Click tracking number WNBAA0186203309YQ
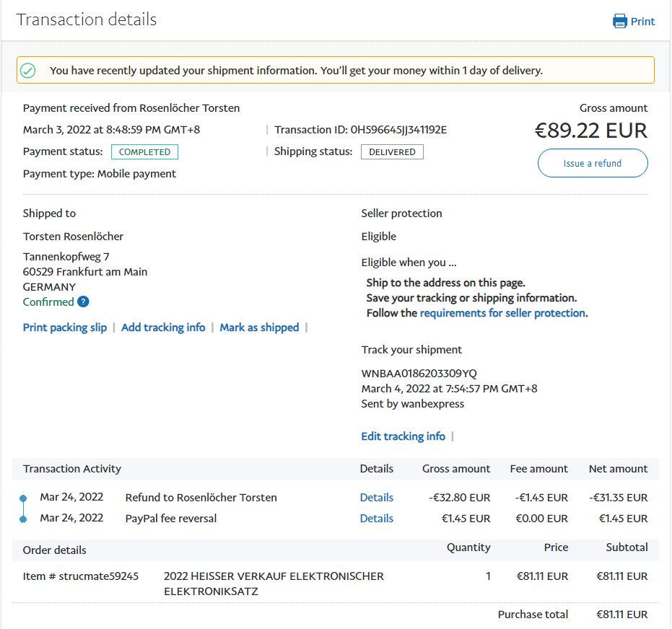This screenshot has height=629, width=672. [x=419, y=374]
